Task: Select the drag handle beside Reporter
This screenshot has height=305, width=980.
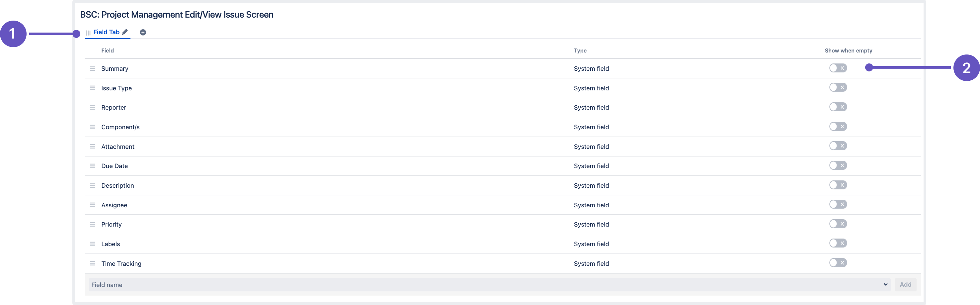Action: click(92, 107)
